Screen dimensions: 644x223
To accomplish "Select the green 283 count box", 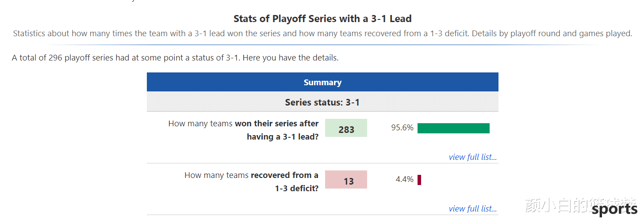I will pos(346,128).
